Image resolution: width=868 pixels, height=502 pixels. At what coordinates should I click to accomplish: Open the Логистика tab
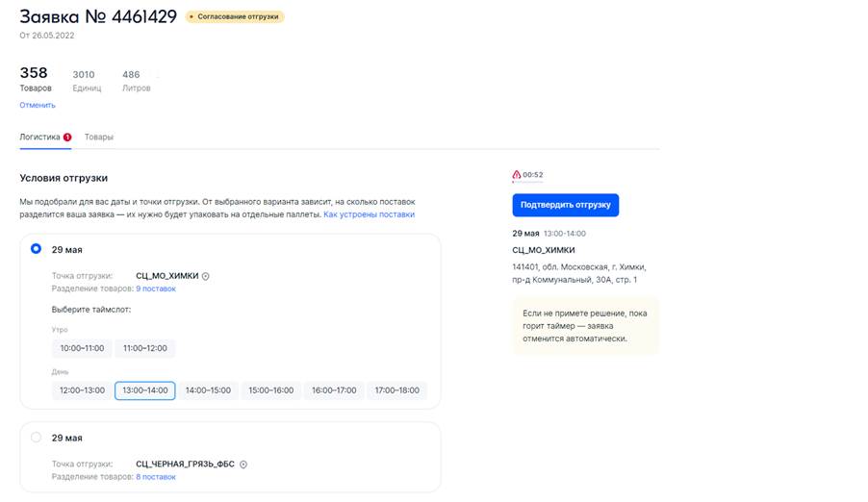39,138
